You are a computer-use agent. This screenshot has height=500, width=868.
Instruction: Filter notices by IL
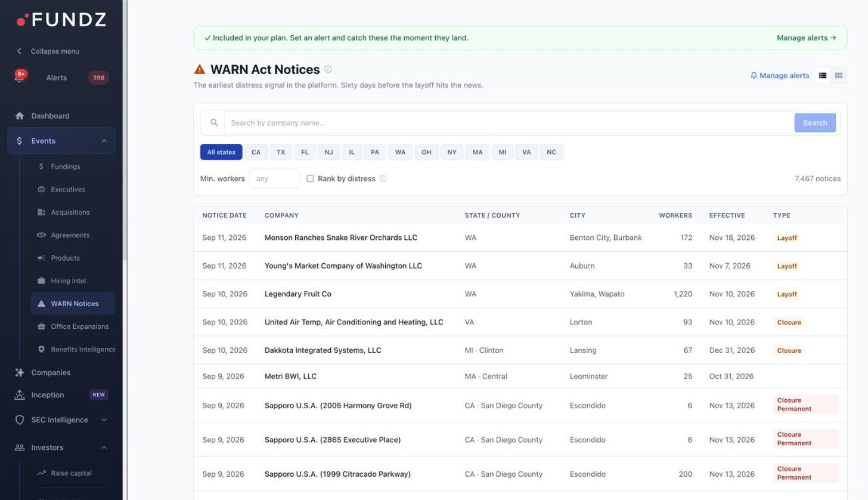click(x=352, y=152)
